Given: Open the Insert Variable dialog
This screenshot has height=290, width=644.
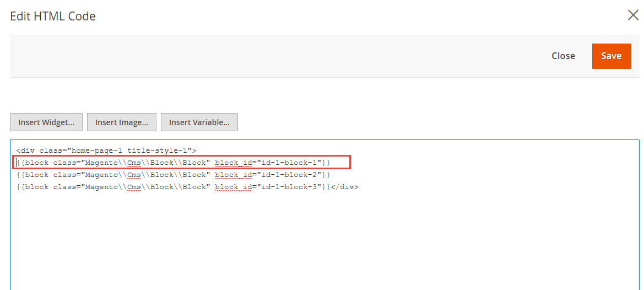Looking at the screenshot, I should (199, 122).
